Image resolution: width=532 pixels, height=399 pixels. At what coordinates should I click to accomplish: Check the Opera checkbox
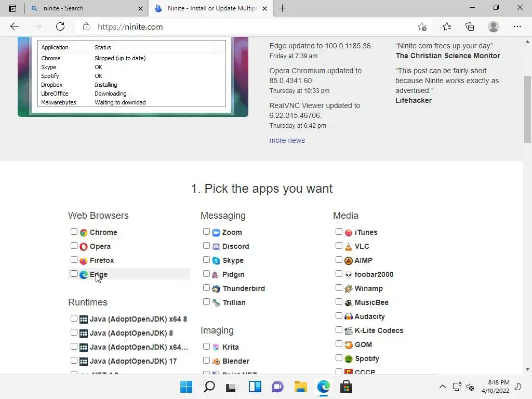click(74, 246)
